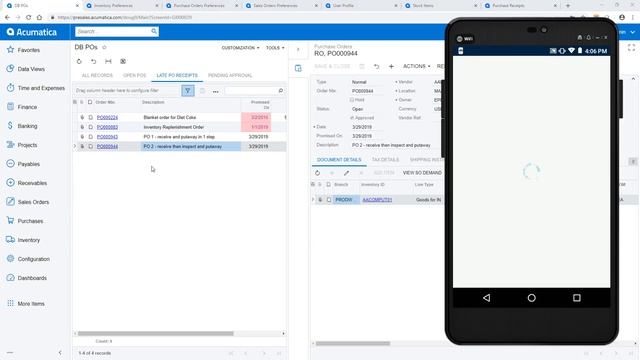The width and height of the screenshot is (640, 360).
Task: Edit document details row with pencil icon
Action: click(347, 173)
